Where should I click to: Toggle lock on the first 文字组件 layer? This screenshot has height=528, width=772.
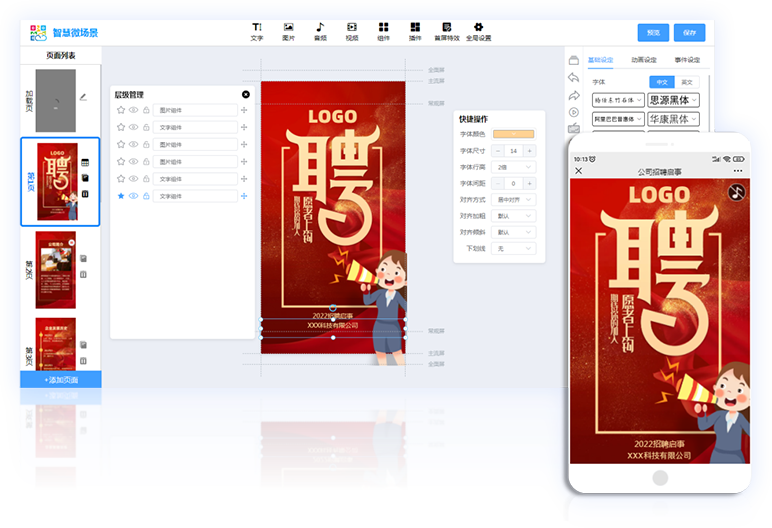coord(146,127)
